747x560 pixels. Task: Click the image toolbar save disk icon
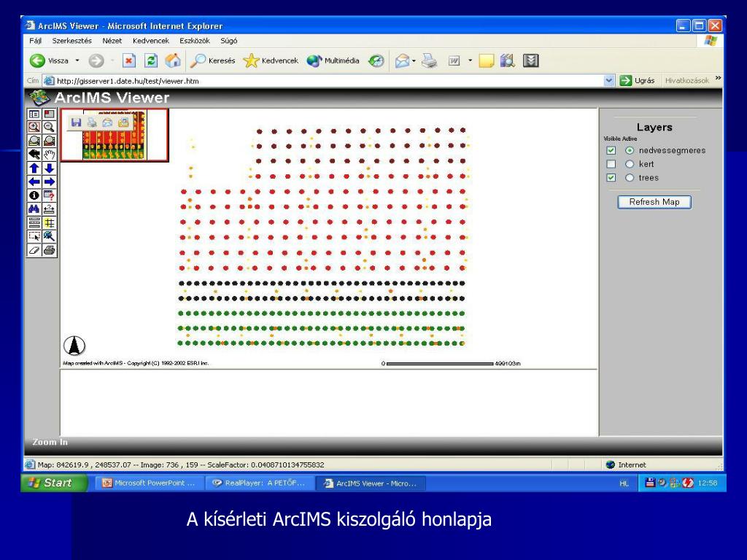pyautogui.click(x=76, y=122)
